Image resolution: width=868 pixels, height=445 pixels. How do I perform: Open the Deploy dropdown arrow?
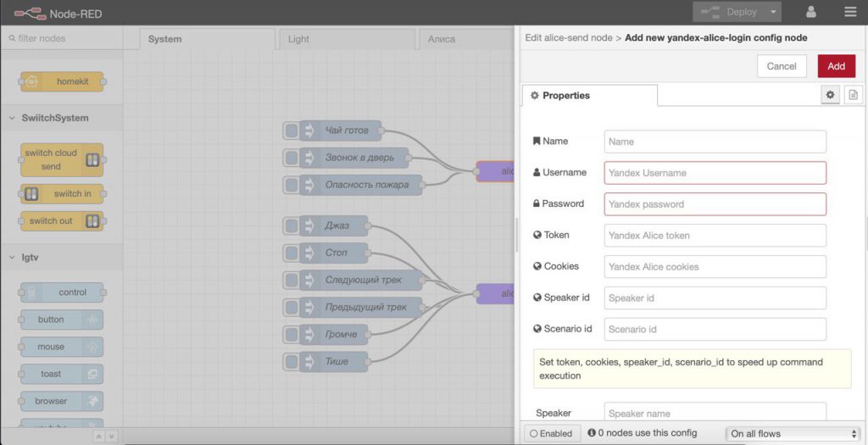click(x=772, y=12)
